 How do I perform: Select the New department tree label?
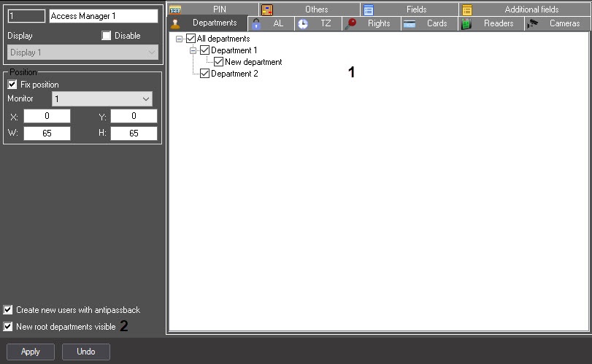point(253,62)
